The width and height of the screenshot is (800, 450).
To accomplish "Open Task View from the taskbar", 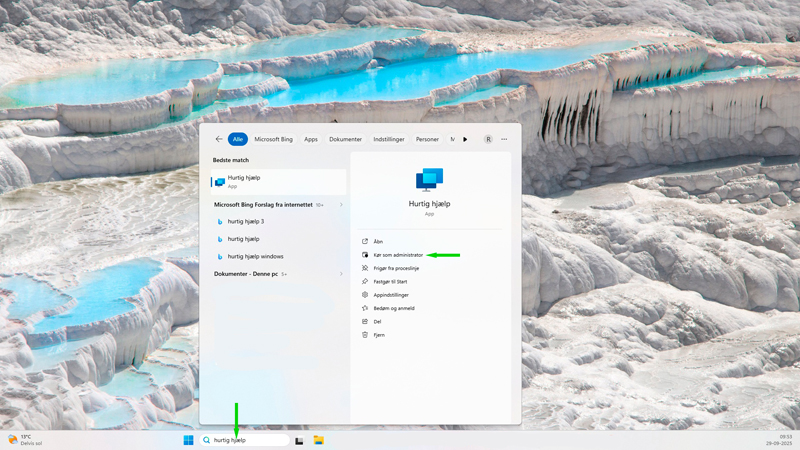I will 299,441.
